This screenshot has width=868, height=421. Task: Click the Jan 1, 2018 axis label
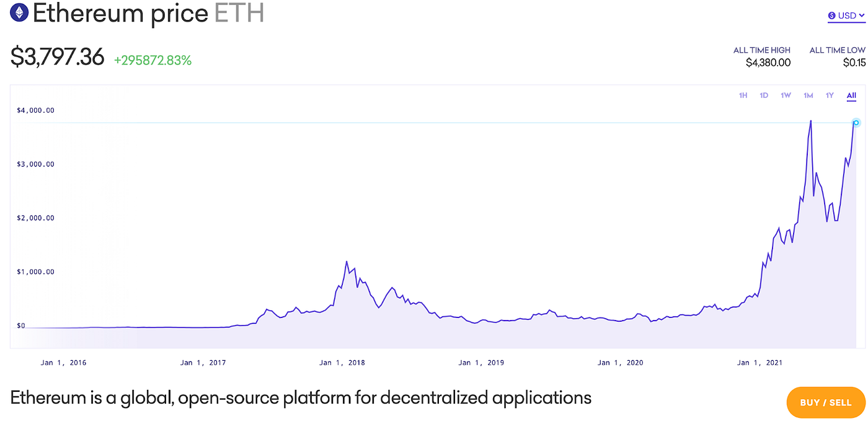point(342,362)
